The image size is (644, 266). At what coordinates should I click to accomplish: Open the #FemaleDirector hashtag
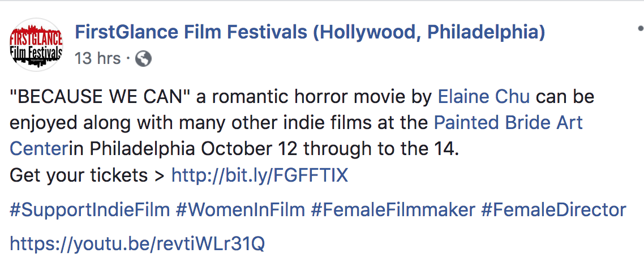click(x=553, y=210)
